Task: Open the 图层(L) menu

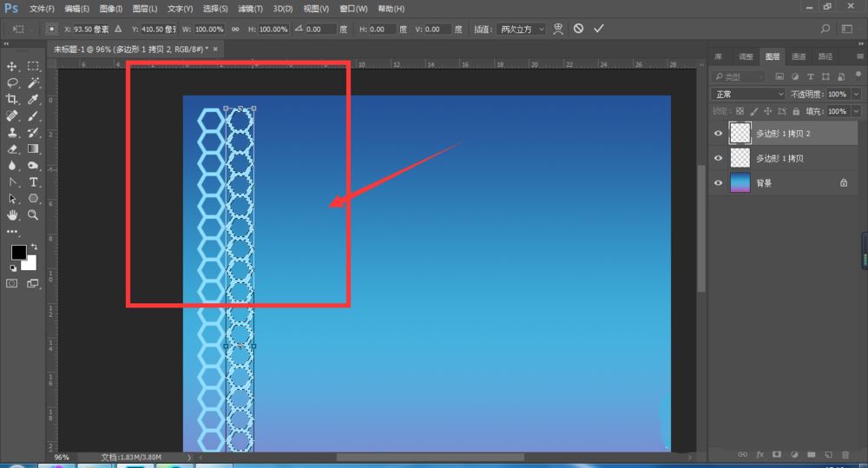Action: [x=144, y=9]
